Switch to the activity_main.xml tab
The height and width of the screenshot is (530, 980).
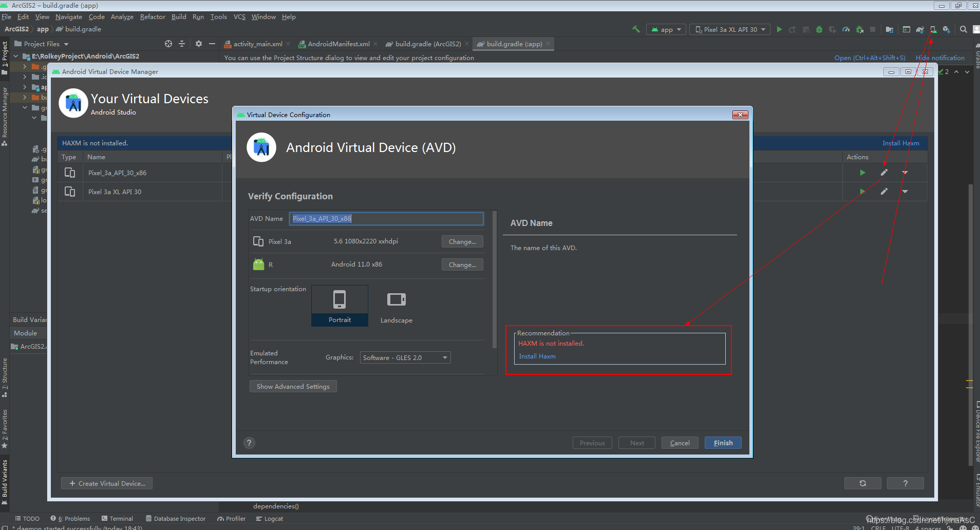click(x=258, y=44)
